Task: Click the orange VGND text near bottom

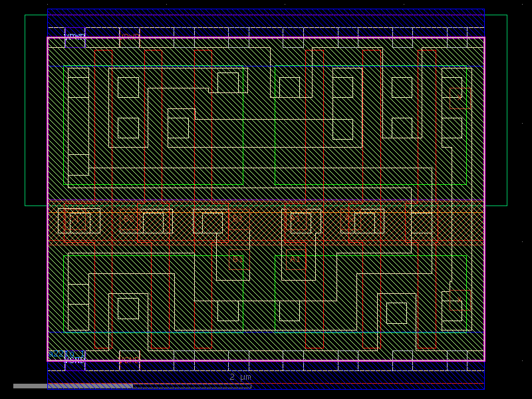Action: pos(130,359)
